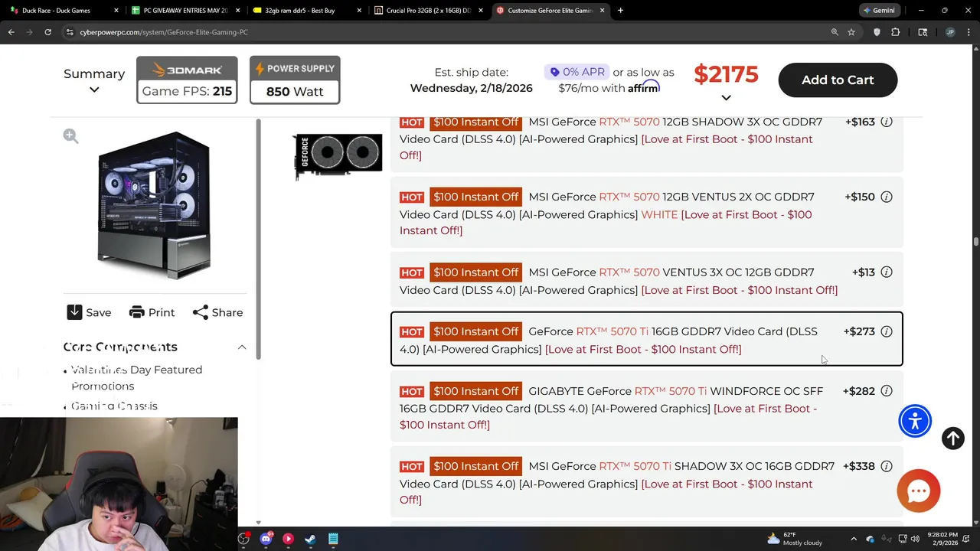Switch to 32gb ram ddr5 Best Buy tab
Viewport: 980px width, 551px height.
(x=307, y=11)
